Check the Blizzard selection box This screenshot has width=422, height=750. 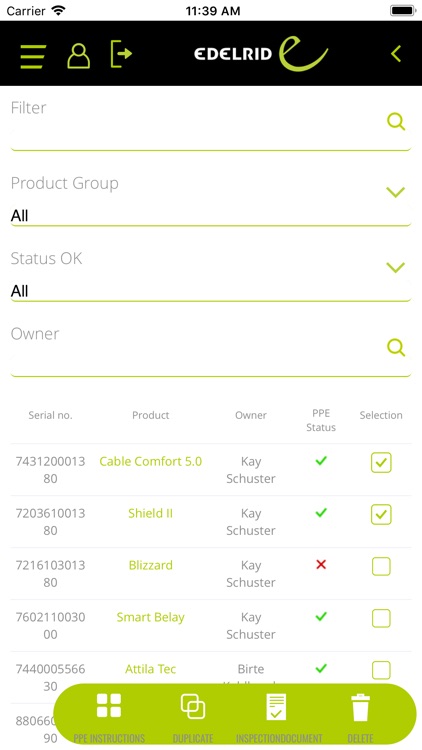click(381, 566)
